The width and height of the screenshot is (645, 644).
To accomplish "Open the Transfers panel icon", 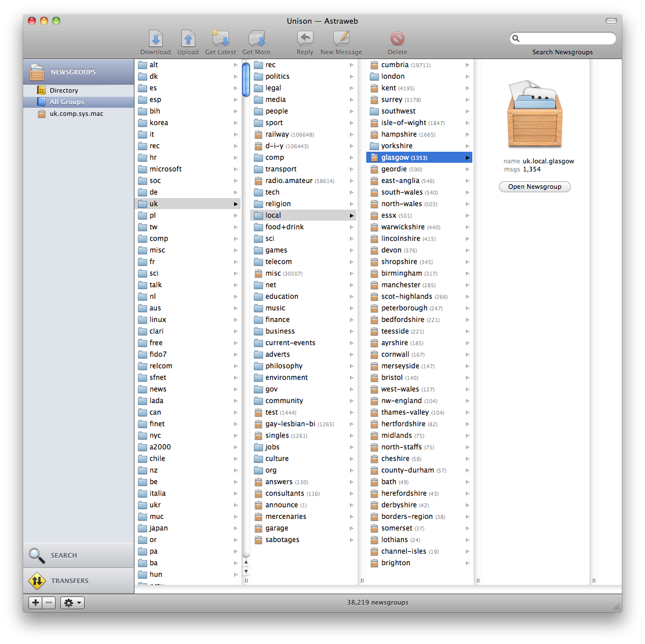I will tap(37, 580).
